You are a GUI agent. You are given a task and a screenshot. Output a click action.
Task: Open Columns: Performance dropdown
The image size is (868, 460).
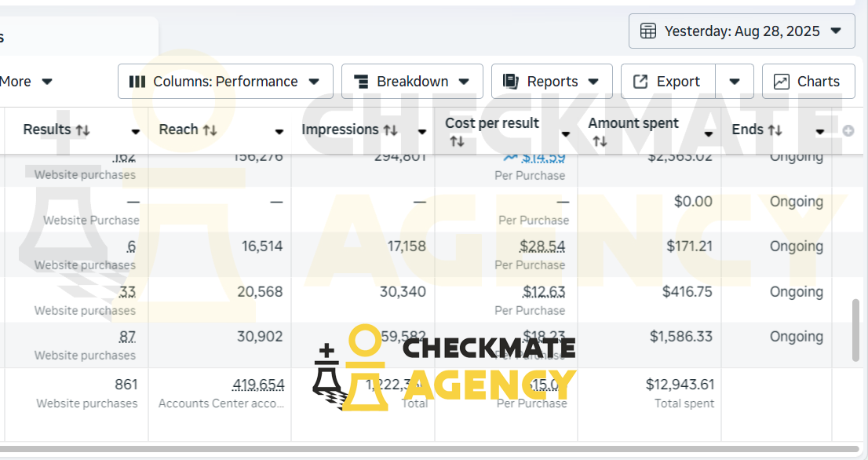(x=225, y=82)
